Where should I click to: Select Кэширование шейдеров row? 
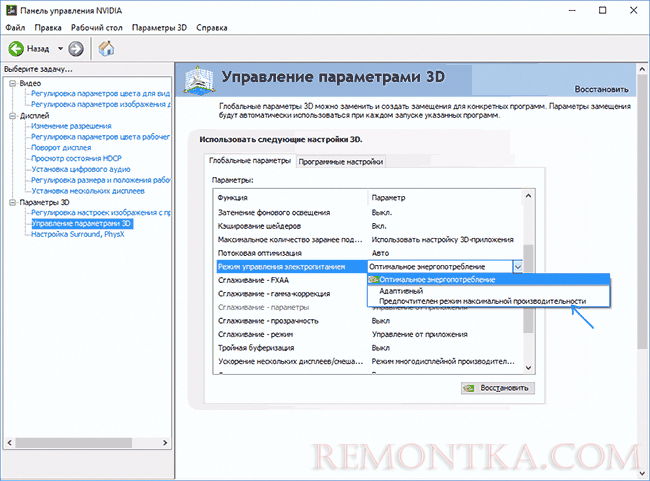tap(368, 226)
